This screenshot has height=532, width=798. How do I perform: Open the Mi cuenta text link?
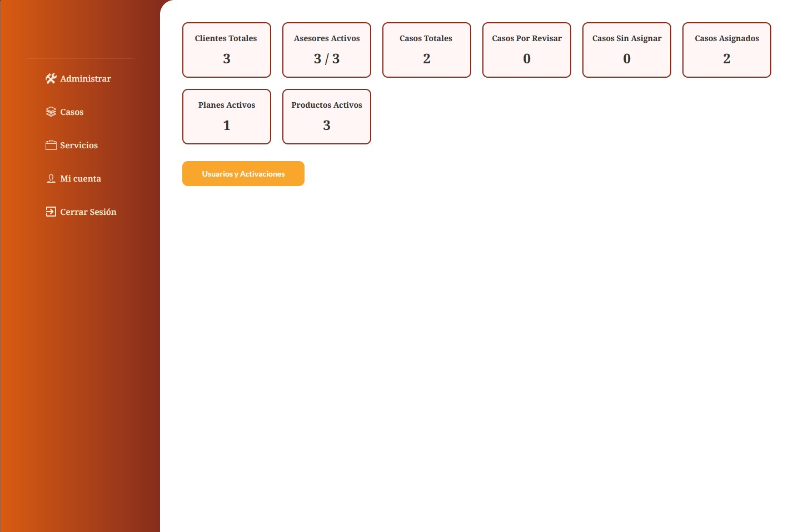click(x=81, y=179)
